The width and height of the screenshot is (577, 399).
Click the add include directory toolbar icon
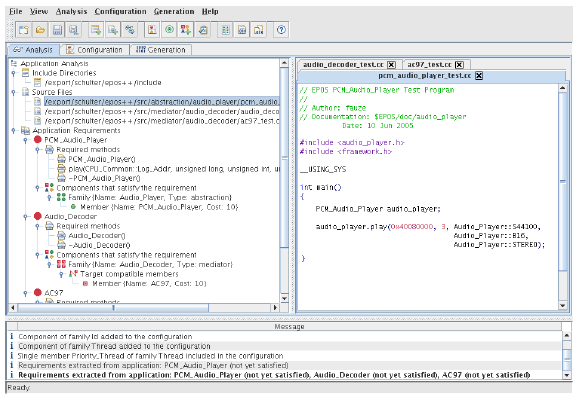tap(96, 30)
